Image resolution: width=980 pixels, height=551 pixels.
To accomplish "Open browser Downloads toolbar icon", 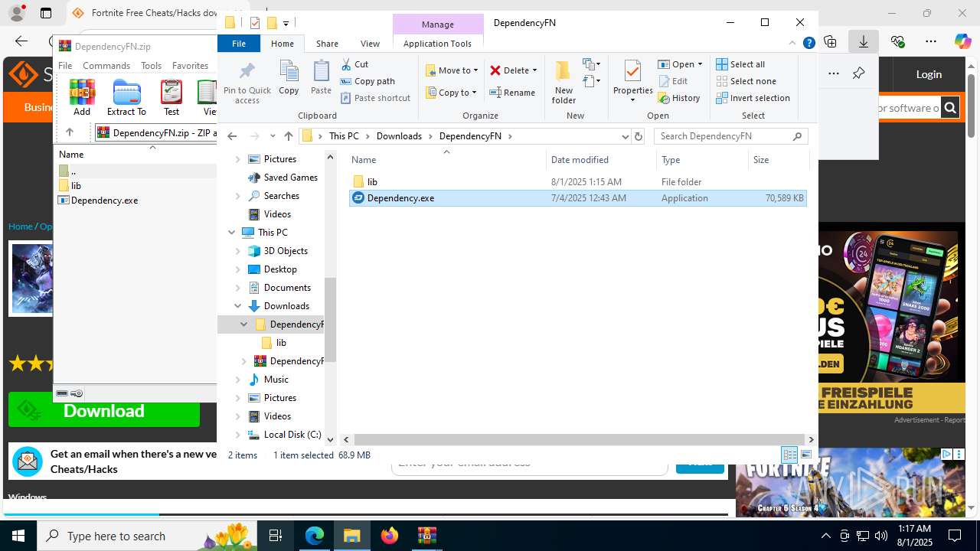I will (x=864, y=41).
